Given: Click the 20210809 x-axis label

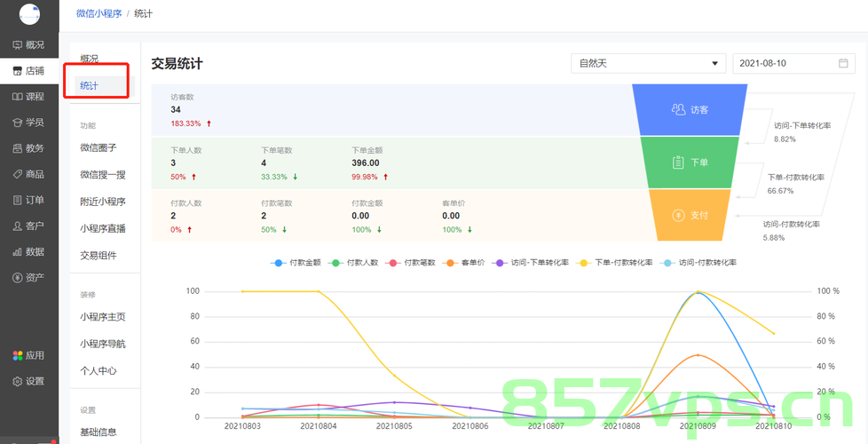Looking at the screenshot, I should coord(698,427).
